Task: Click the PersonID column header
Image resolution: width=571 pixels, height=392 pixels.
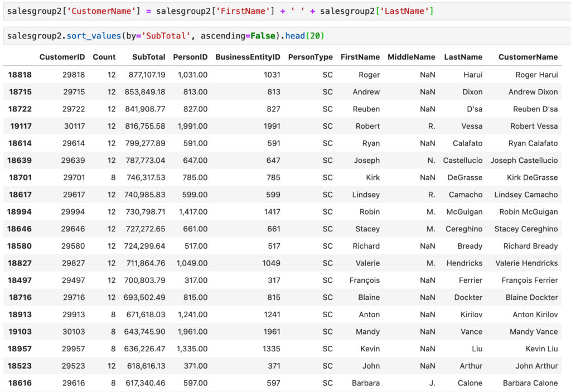Action: 190,57
